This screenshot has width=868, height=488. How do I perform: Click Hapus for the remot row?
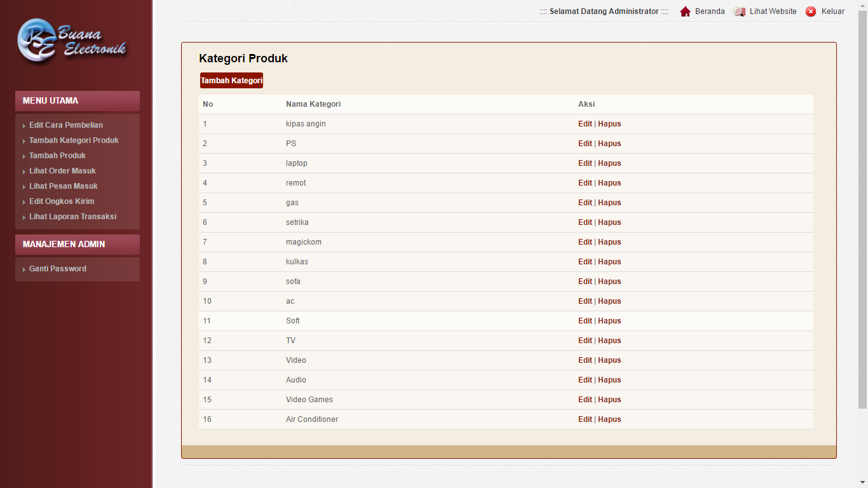pos(609,183)
